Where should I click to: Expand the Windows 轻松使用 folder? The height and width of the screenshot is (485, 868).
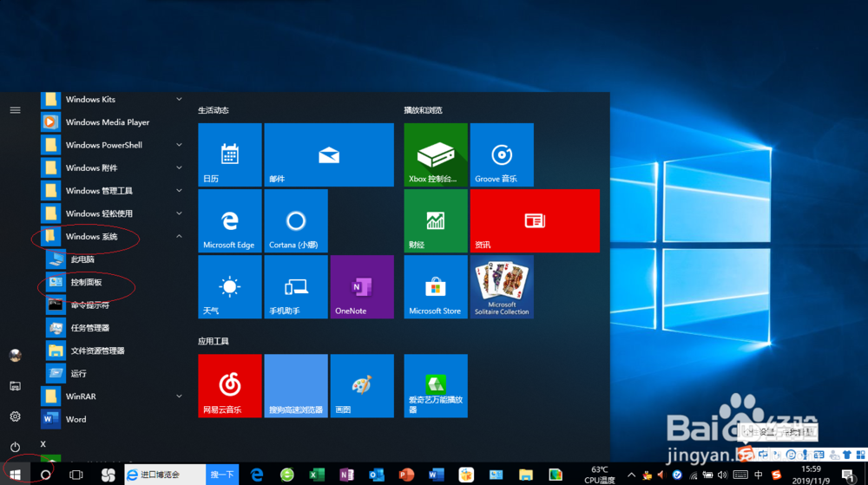[113, 213]
